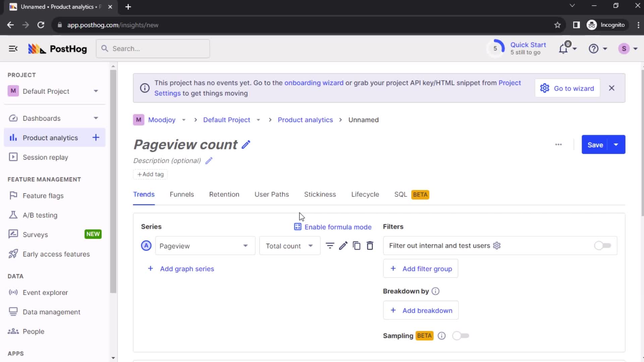
Task: Open the Pageview event dropdown
Action: pos(205,246)
